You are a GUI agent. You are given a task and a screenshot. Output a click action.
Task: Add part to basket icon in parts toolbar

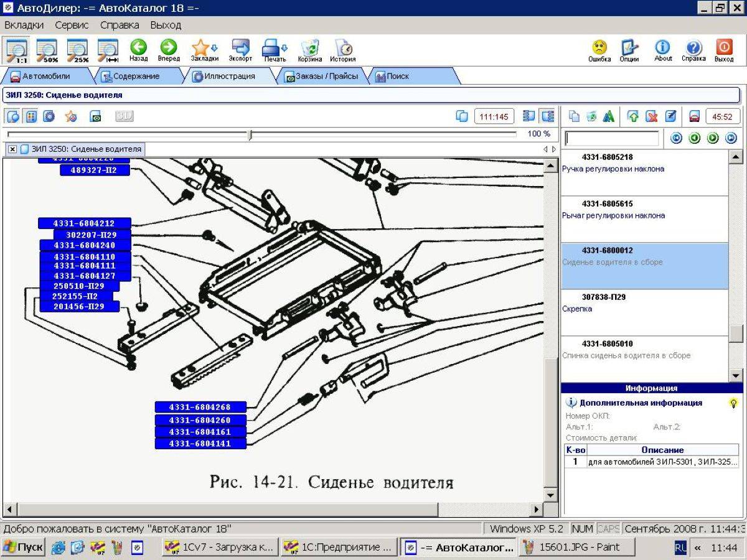click(592, 116)
